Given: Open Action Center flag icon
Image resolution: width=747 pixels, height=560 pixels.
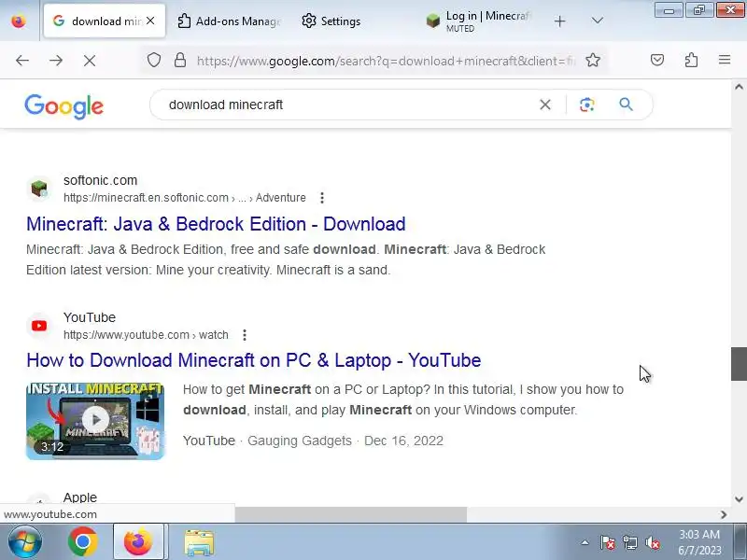Looking at the screenshot, I should click(x=608, y=542).
